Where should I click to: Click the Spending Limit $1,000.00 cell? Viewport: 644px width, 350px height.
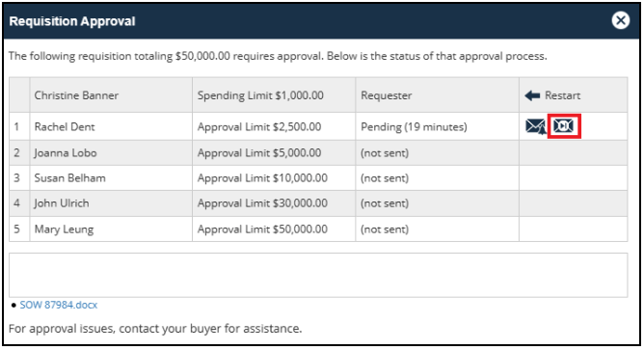click(x=274, y=95)
